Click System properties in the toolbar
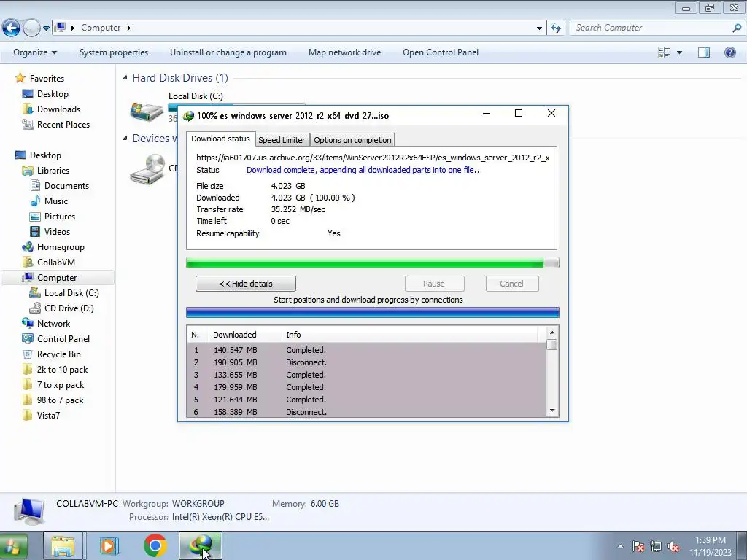This screenshot has width=747, height=560. tap(113, 52)
